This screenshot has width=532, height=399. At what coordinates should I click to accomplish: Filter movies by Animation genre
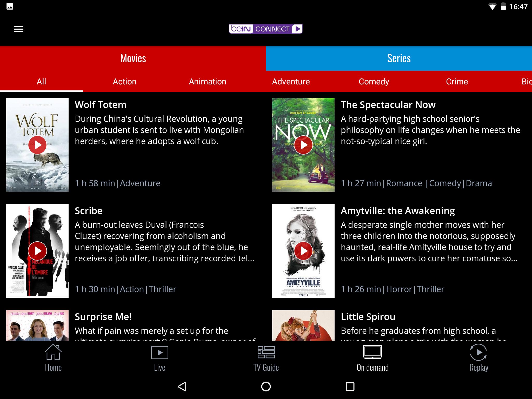(x=207, y=81)
